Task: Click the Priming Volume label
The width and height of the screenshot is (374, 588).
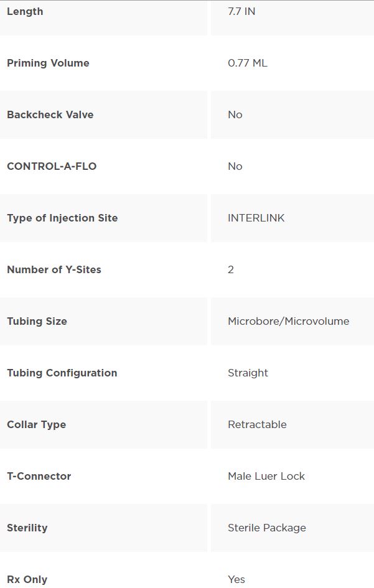Action: (48, 63)
